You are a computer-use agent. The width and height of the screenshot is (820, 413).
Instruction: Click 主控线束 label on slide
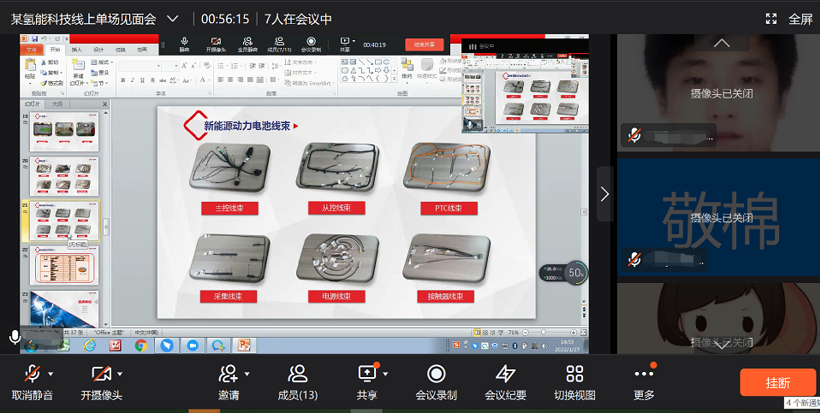(230, 208)
